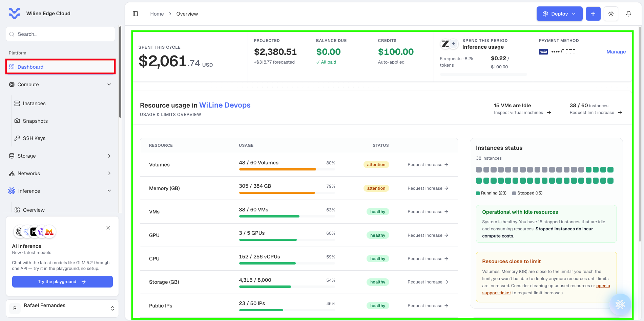Request increase for Volumes
The height and width of the screenshot is (321, 644).
tap(428, 165)
